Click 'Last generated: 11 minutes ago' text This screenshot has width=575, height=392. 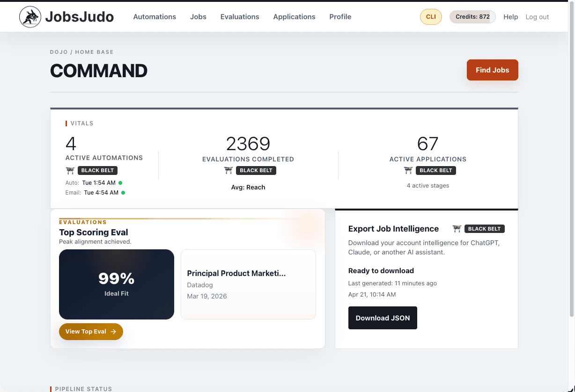392,283
